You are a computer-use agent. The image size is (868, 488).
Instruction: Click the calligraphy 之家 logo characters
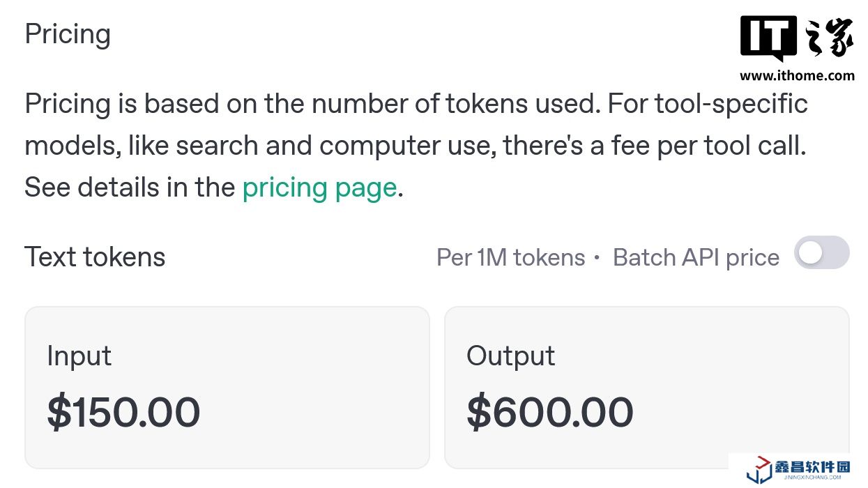(828, 39)
